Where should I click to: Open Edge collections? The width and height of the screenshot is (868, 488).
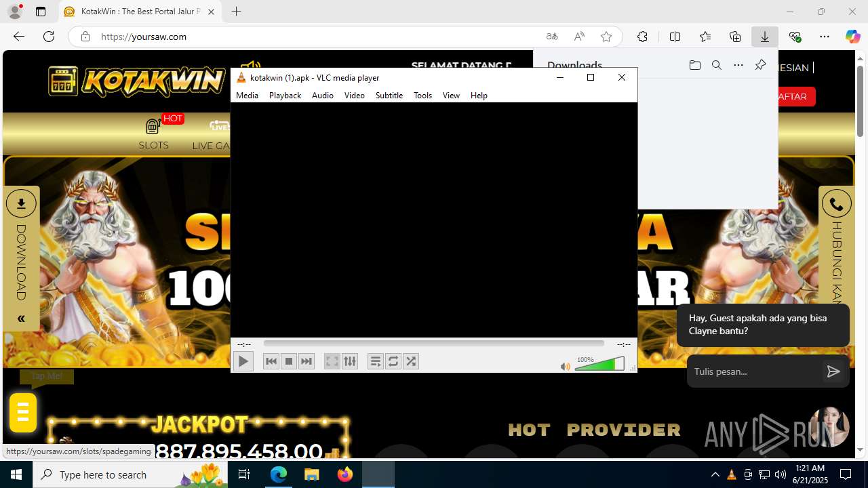point(735,37)
